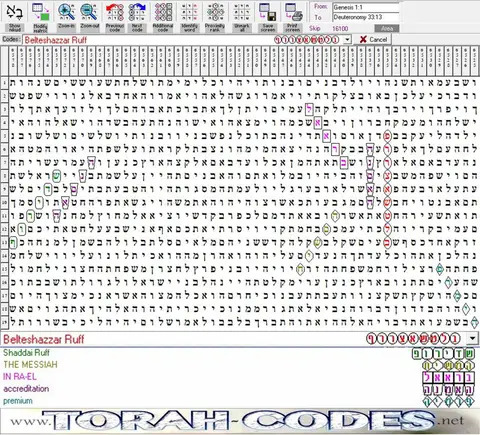Click the From field showing Genesis 1:1

click(366, 7)
